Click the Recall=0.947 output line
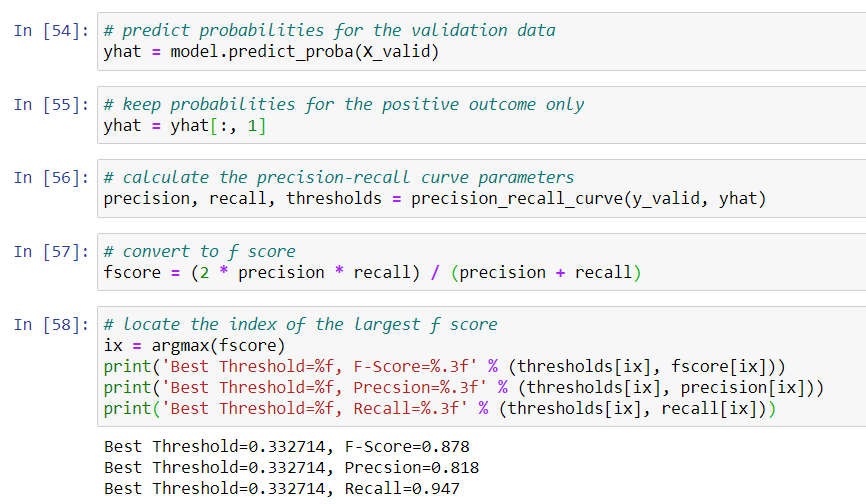This screenshot has width=866, height=504. (282, 489)
